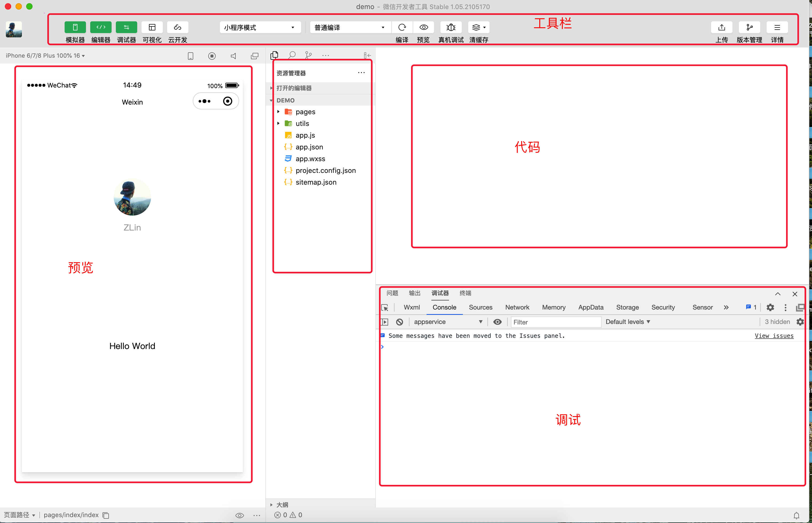Viewport: 812px width, 523px height.
Task: Open DevTools settings gear icon
Action: (x=770, y=308)
